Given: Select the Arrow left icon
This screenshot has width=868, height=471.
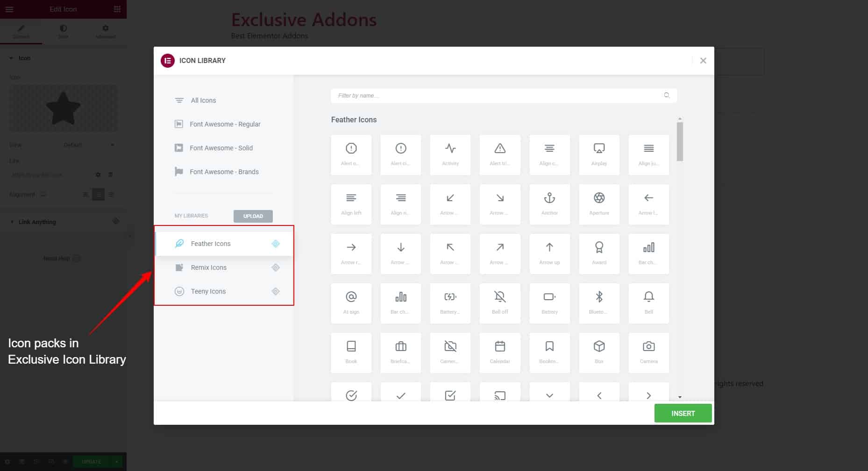Looking at the screenshot, I should click(x=648, y=204).
